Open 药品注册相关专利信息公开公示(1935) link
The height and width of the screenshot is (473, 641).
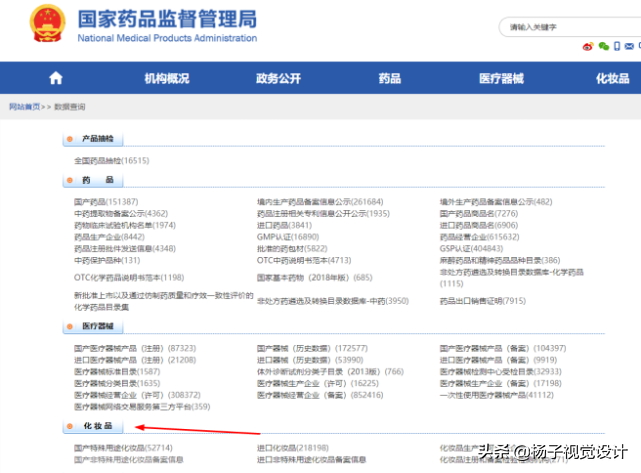click(x=323, y=213)
